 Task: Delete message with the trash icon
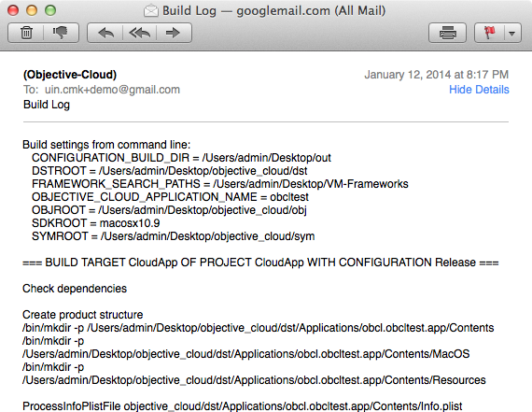(26, 33)
